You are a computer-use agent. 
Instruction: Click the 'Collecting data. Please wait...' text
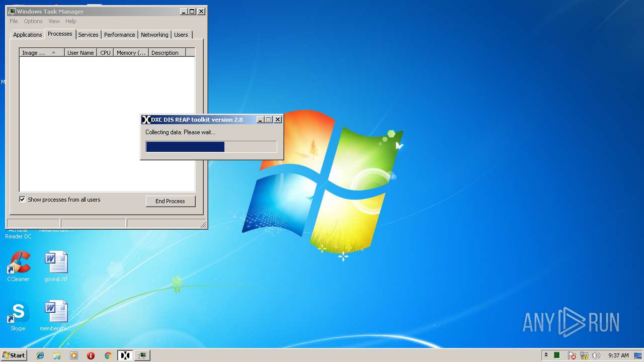(x=180, y=132)
